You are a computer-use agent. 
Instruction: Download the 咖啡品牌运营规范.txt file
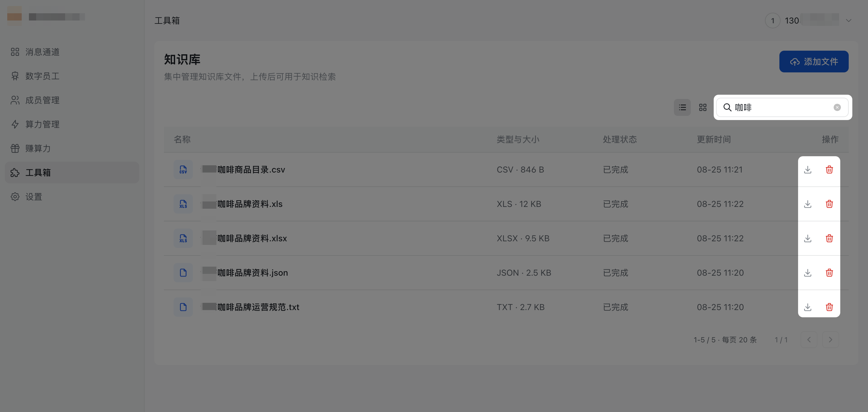pos(807,307)
